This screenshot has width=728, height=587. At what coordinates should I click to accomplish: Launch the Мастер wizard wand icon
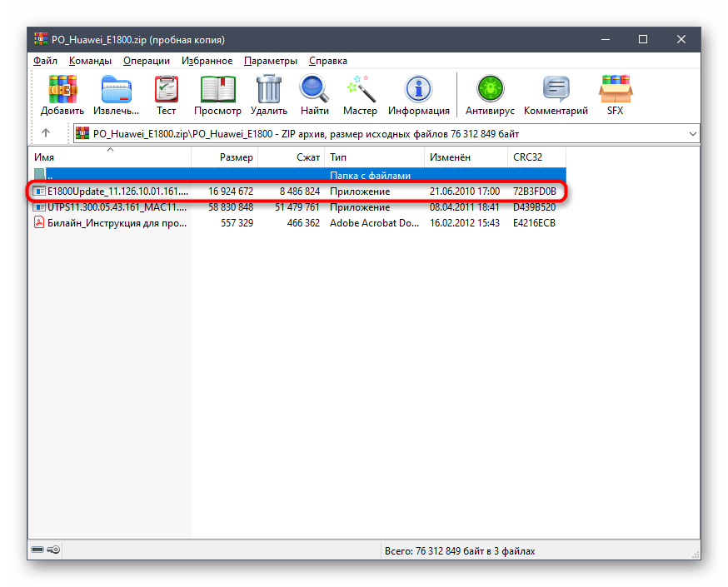[x=361, y=89]
